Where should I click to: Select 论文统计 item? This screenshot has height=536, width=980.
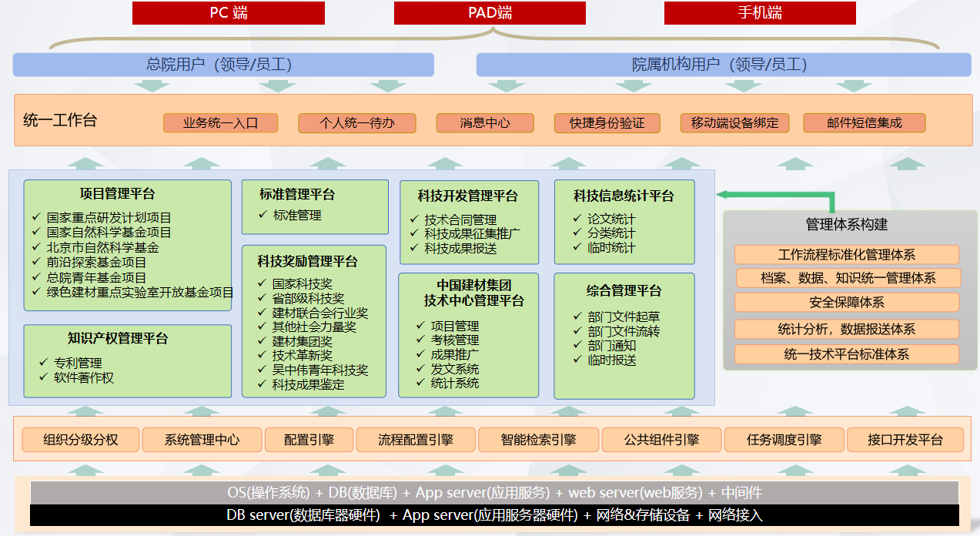click(x=612, y=219)
